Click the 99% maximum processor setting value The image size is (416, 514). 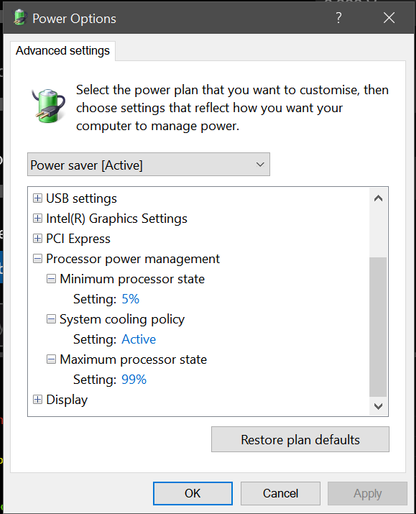134,379
